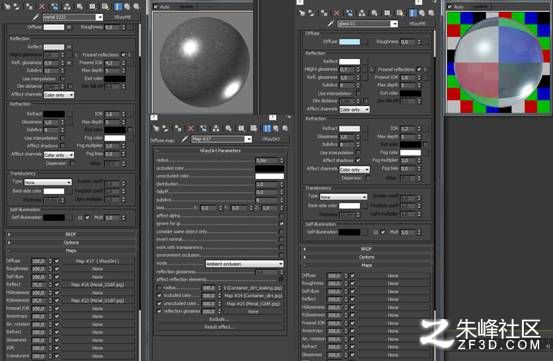
Task: Click the Diffuse Map #17 (VRayDirt) map button
Action: tap(98, 261)
